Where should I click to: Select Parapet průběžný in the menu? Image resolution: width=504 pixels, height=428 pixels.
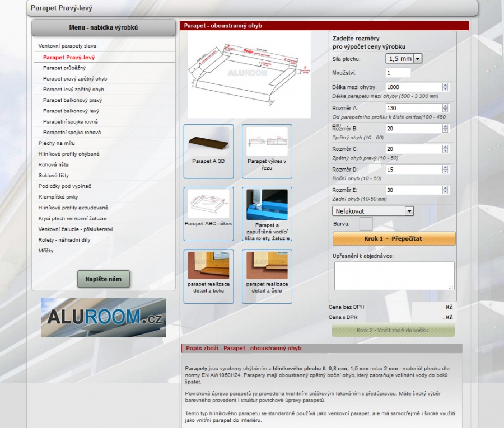(x=64, y=68)
